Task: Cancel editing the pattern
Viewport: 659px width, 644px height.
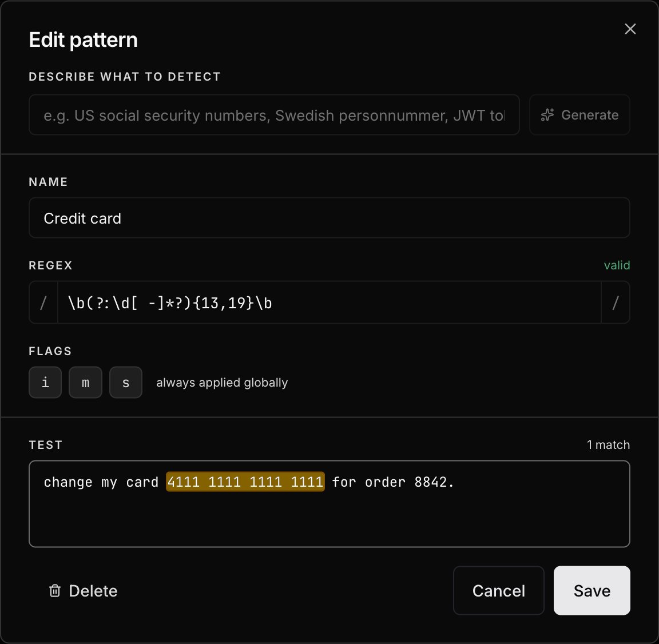Action: click(498, 591)
